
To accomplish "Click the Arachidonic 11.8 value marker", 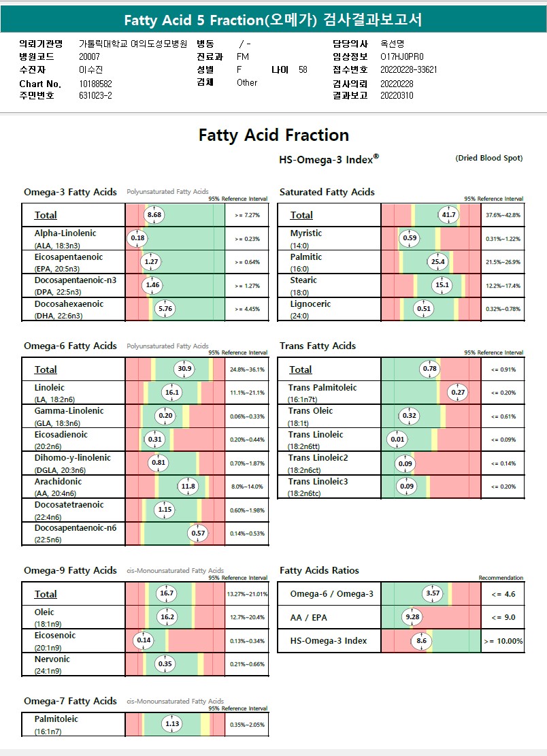I will 188,487.
